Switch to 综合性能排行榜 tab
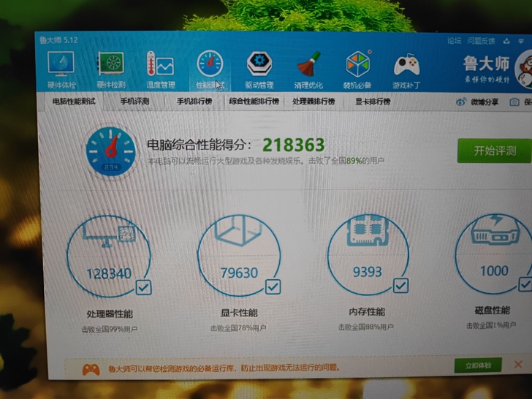The height and width of the screenshot is (399, 532). (254, 102)
